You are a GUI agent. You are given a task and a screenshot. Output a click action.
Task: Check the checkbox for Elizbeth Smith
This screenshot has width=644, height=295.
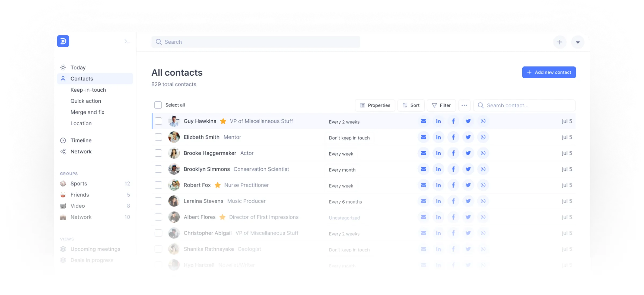pos(158,137)
